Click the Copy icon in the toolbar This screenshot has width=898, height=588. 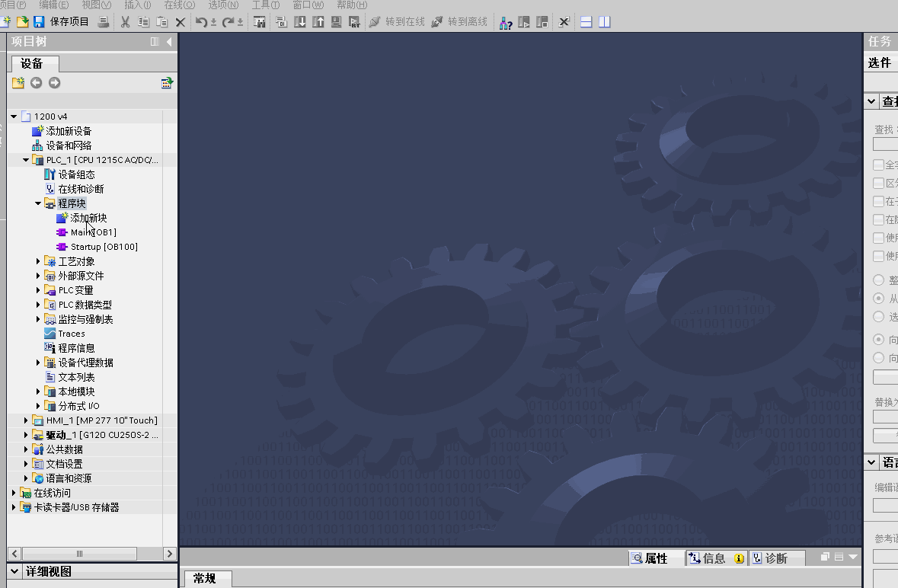coord(143,22)
